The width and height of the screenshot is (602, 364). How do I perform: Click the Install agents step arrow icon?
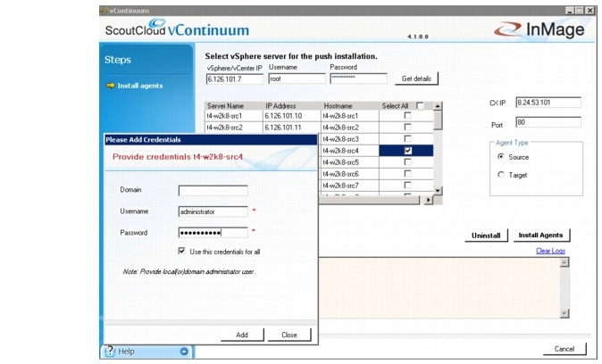click(111, 85)
